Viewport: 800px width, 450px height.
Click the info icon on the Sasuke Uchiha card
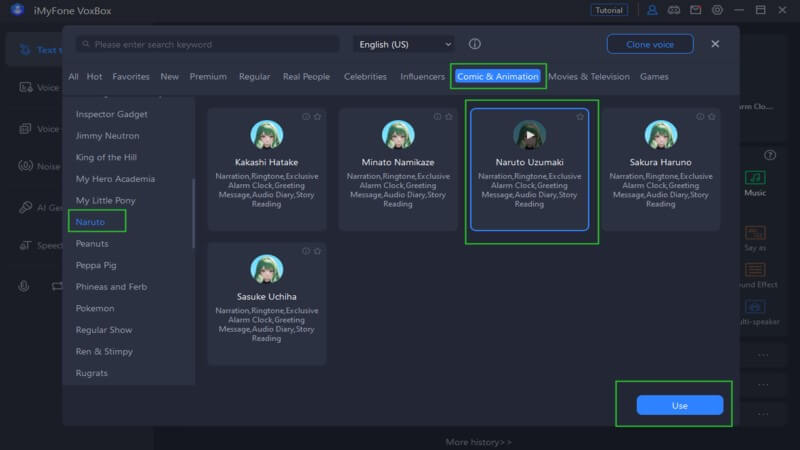306,251
